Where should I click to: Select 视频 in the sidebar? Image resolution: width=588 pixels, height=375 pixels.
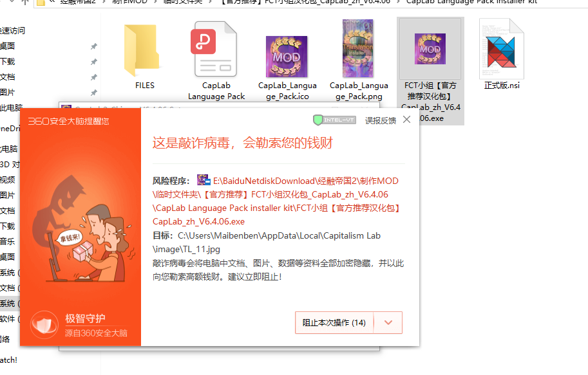(x=8, y=180)
